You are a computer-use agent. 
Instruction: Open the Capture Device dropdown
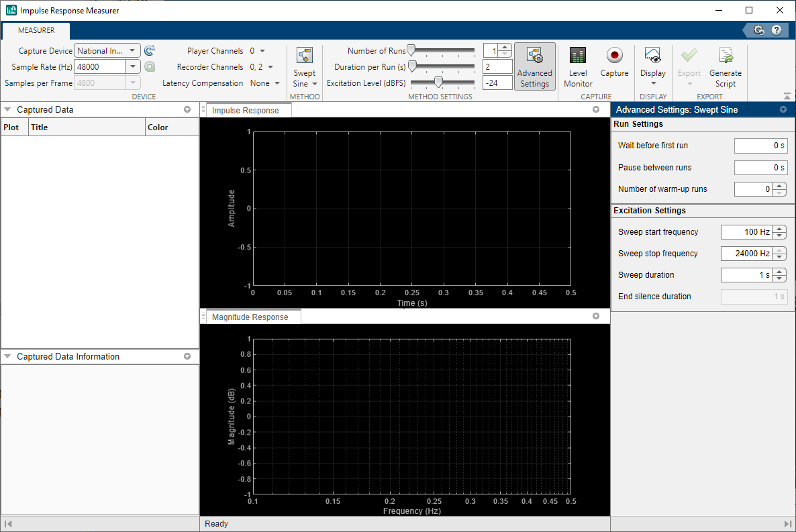[133, 50]
